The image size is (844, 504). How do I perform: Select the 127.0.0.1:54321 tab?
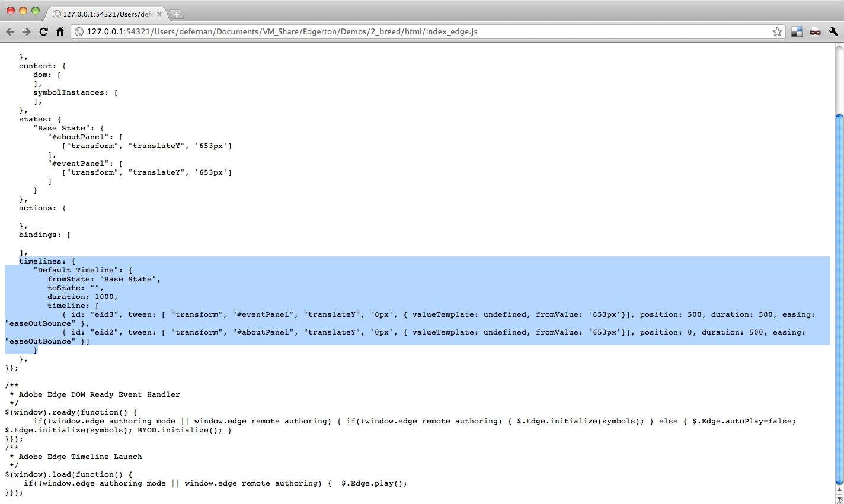tap(104, 14)
